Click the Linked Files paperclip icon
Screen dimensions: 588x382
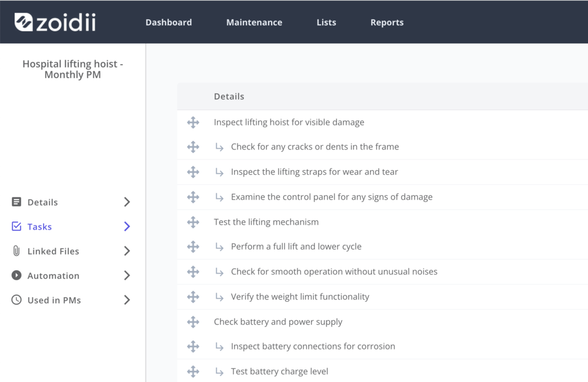click(16, 251)
